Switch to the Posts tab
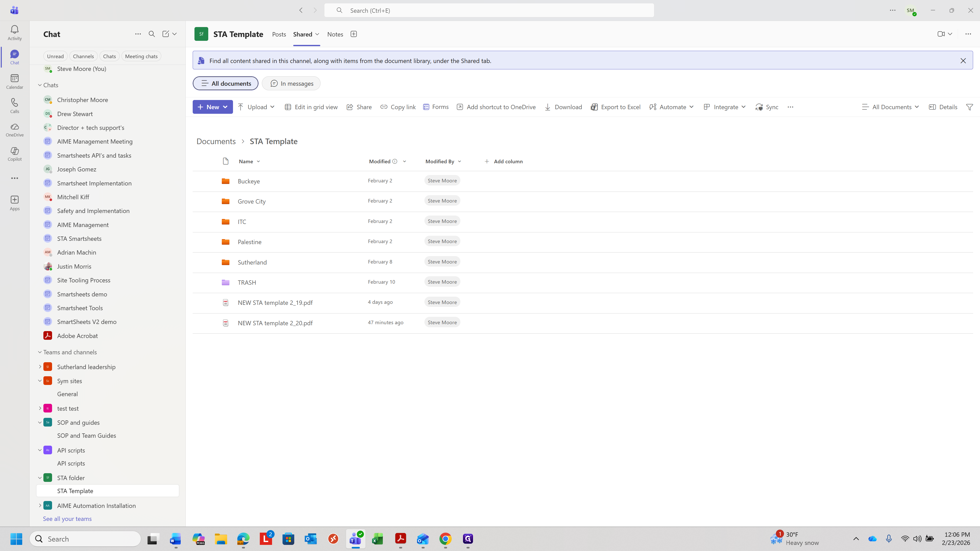980x551 pixels. [x=279, y=34]
